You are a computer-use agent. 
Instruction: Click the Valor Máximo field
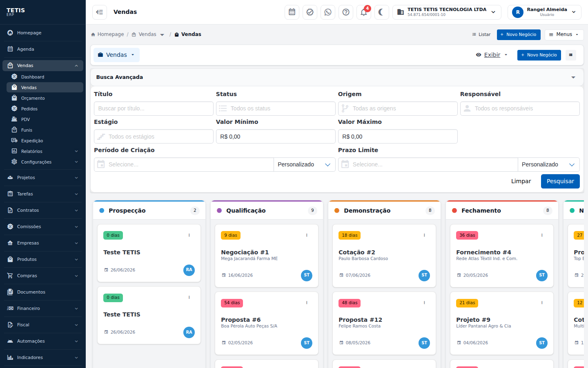coord(398,137)
